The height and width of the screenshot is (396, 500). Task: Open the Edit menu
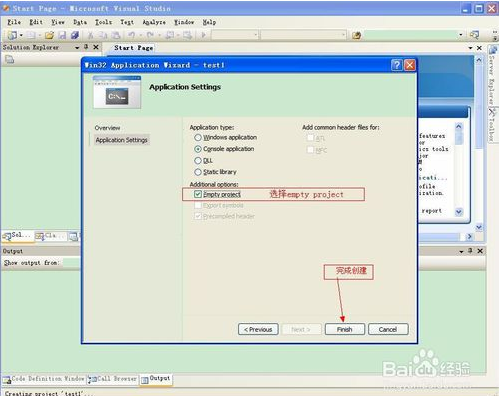(x=36, y=22)
